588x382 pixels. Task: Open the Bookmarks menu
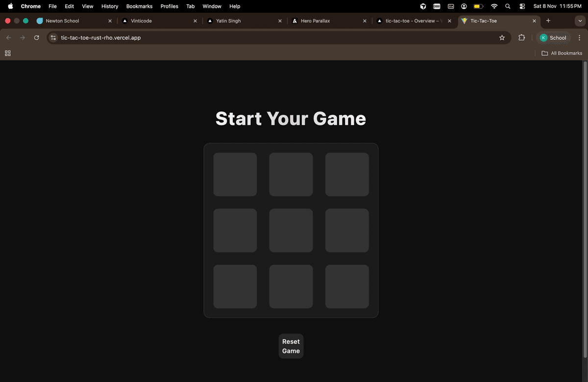coord(139,6)
